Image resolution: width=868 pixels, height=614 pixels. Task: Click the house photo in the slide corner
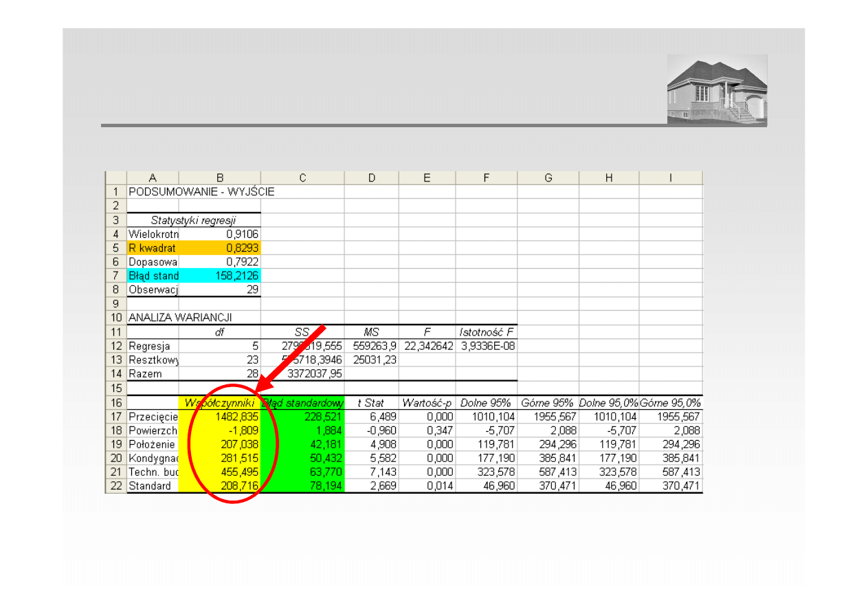point(717,90)
